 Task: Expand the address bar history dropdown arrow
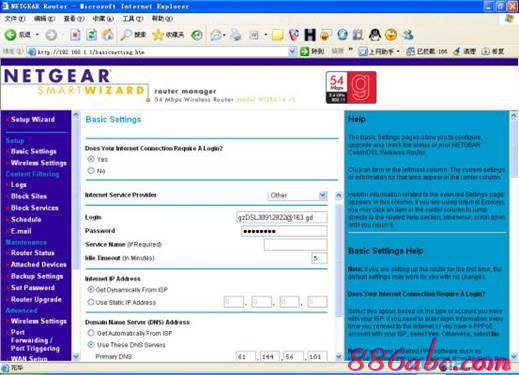(292, 52)
